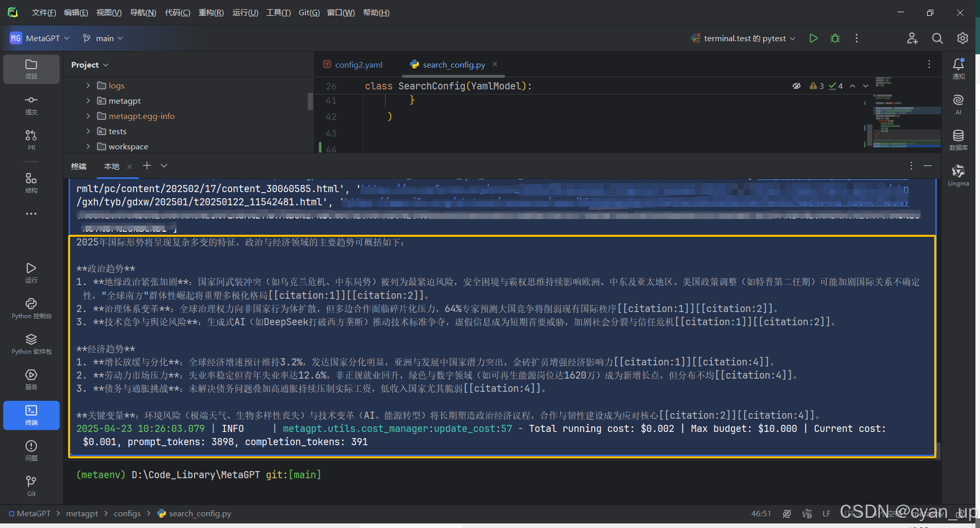Viewport: 980px width, 528px height.
Task: Open run configuration dropdown terminal.test
Action: pos(743,38)
